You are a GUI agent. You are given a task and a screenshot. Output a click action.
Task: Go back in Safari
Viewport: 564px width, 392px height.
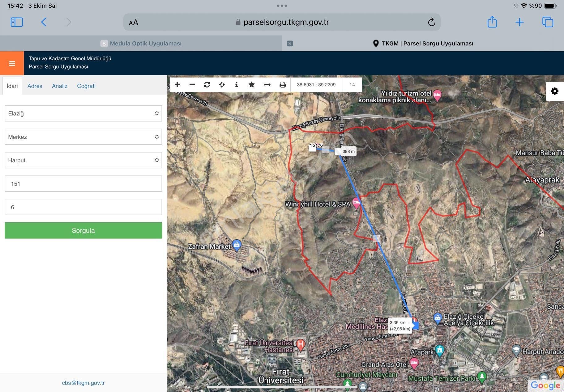tap(44, 22)
